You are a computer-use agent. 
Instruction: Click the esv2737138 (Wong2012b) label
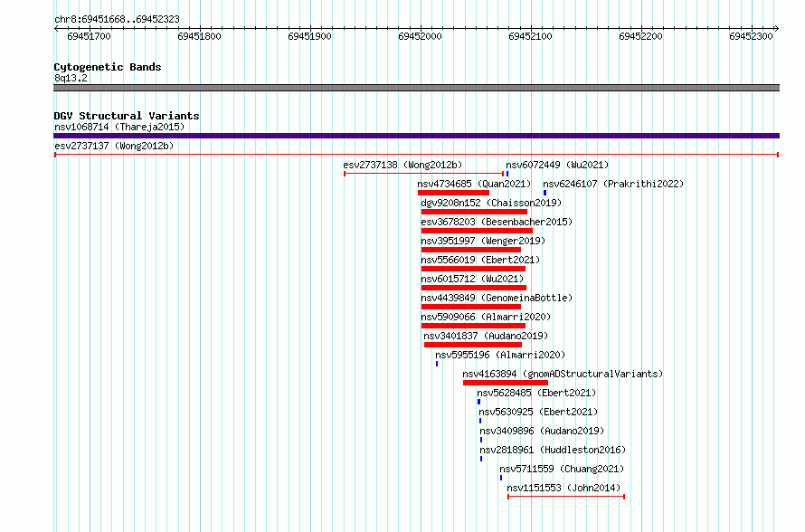coord(402,165)
